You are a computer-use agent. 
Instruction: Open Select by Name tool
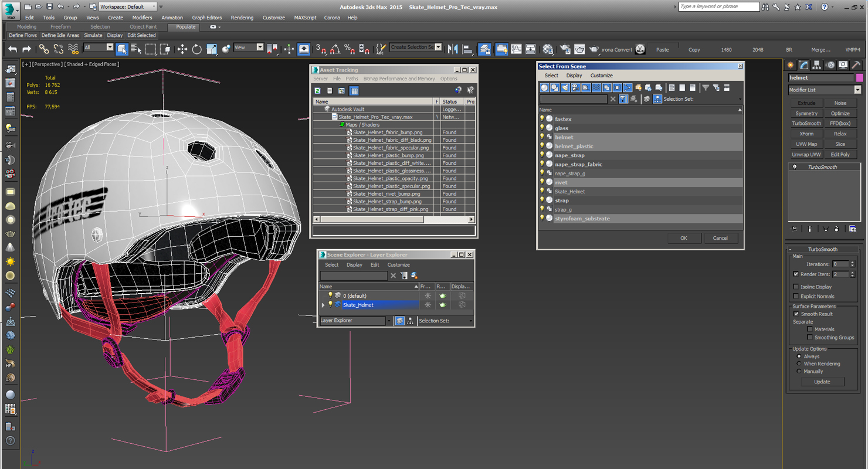(x=136, y=49)
